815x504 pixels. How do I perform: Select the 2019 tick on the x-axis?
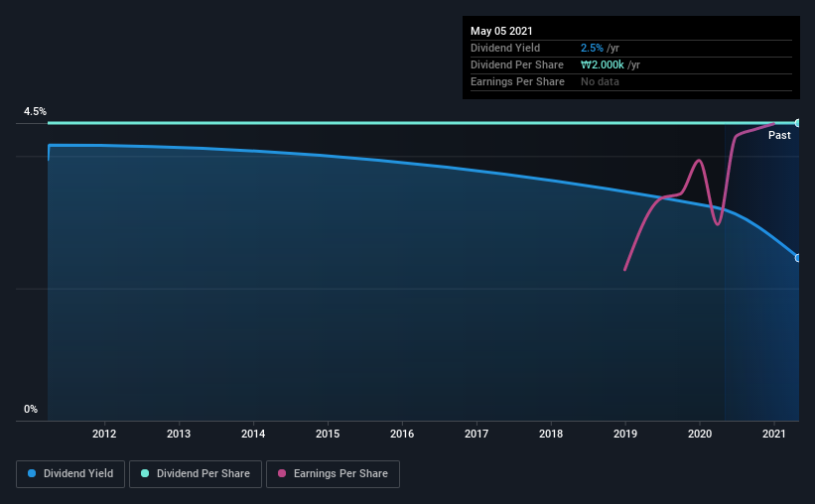[625, 434]
